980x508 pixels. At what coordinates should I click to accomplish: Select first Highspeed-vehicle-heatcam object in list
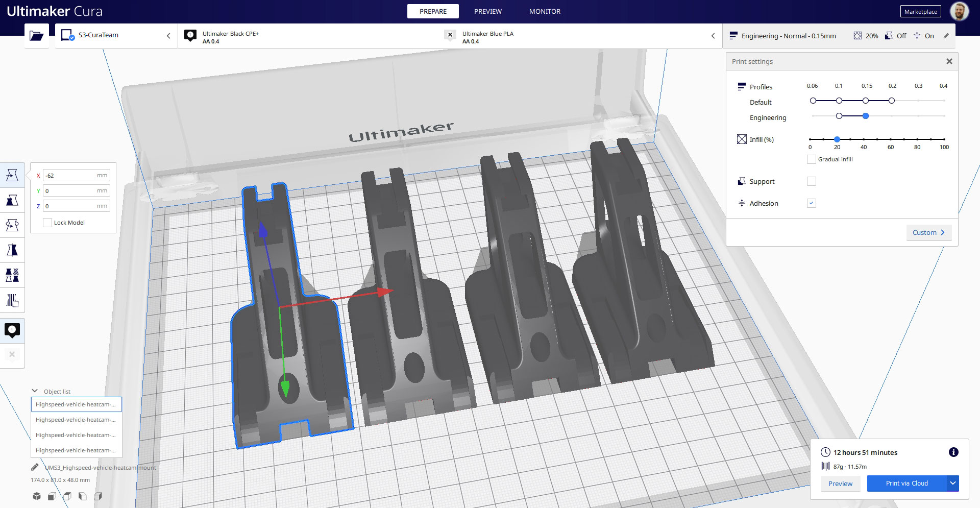pyautogui.click(x=76, y=404)
